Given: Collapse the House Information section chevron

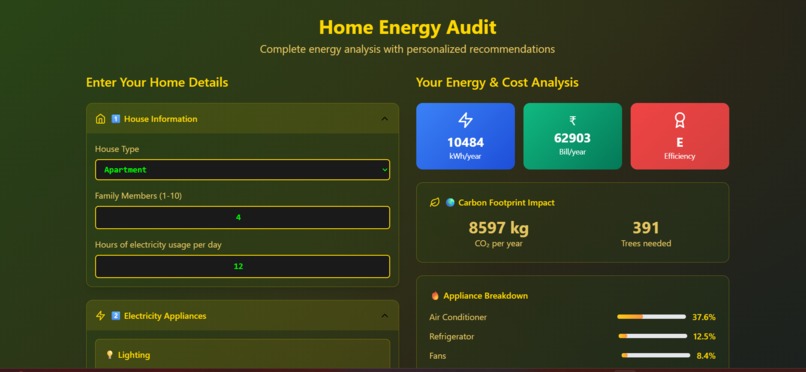Looking at the screenshot, I should click(384, 119).
